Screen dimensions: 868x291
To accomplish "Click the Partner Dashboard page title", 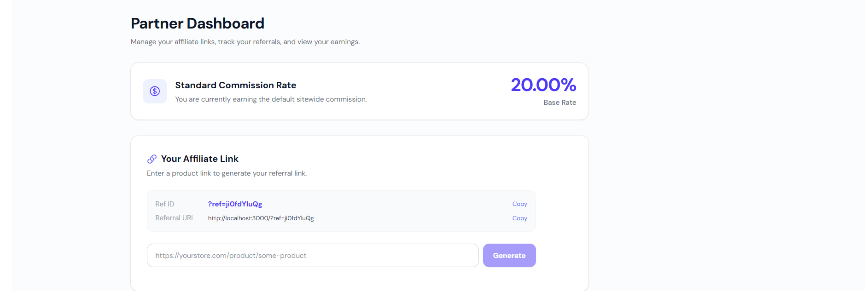I will (198, 23).
